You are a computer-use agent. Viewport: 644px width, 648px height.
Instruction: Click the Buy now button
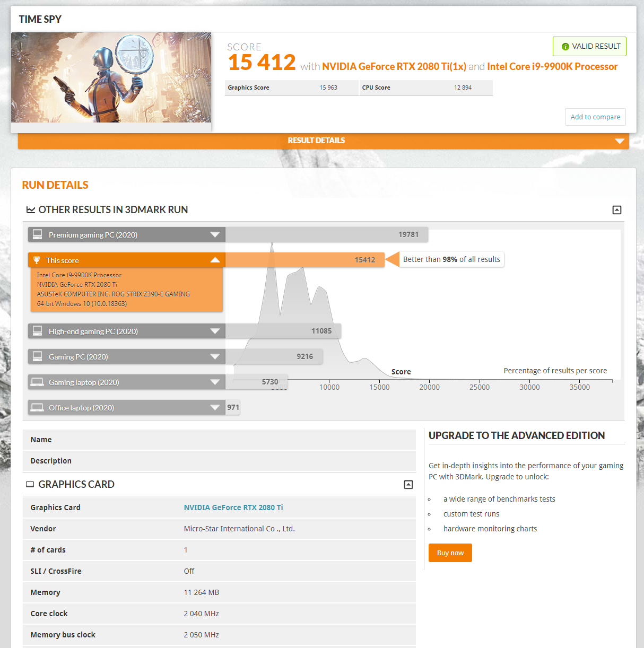450,553
